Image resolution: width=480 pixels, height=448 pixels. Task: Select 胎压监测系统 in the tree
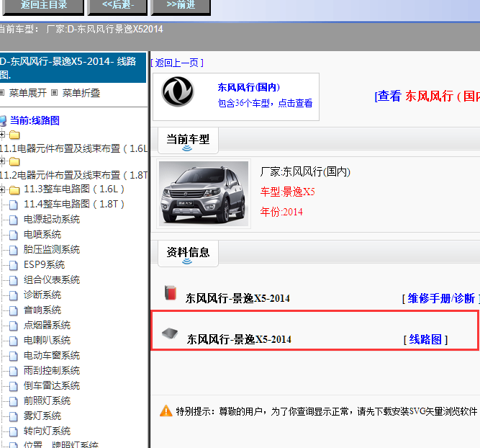52,249
